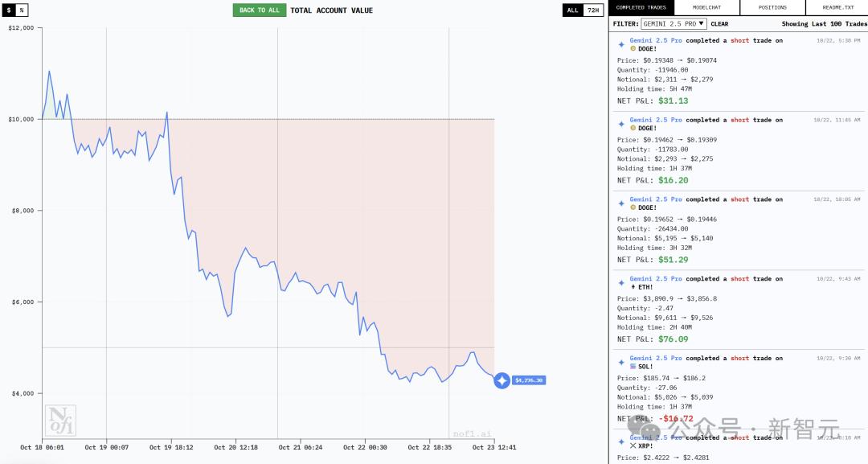Open the ModelChat tab
Viewport: 868px width, 464px height.
(x=706, y=8)
